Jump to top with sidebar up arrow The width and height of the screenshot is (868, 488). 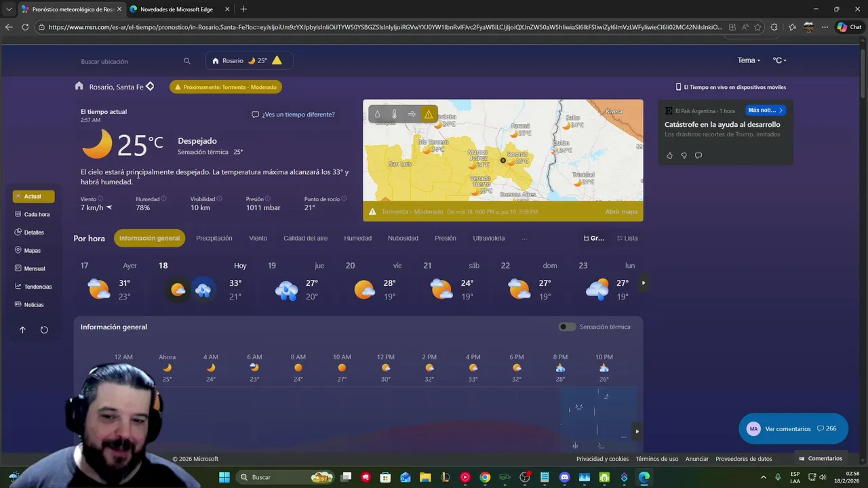point(22,330)
